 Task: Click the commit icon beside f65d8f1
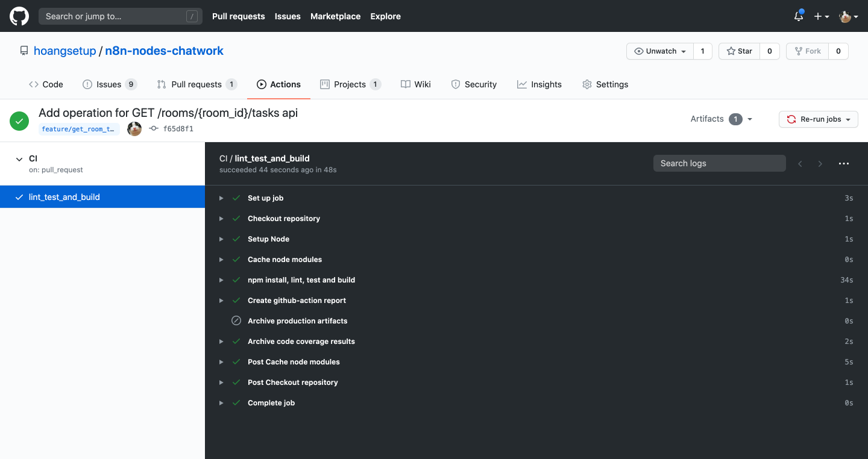coord(154,128)
